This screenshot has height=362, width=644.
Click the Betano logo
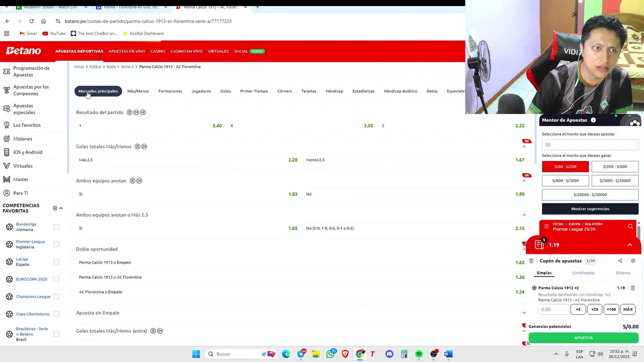coord(23,51)
